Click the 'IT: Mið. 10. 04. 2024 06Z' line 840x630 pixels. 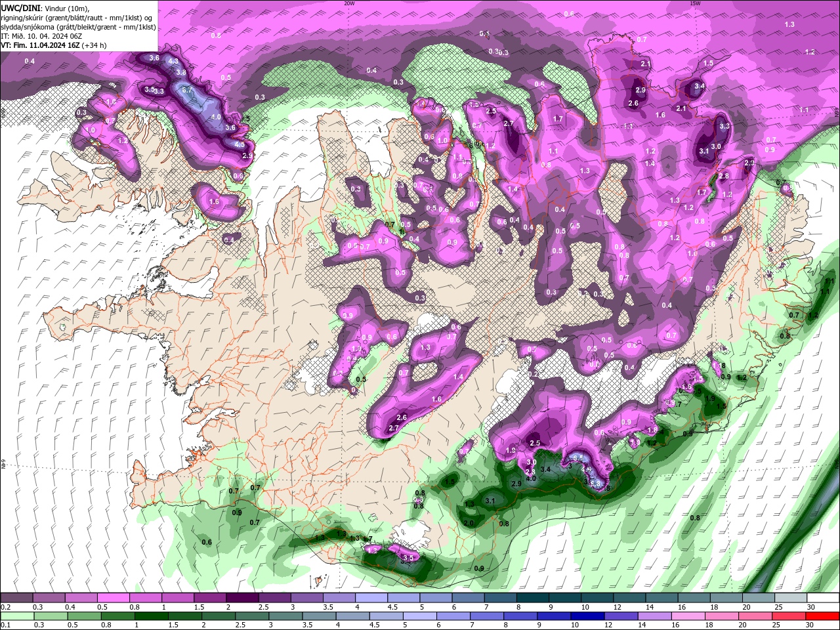click(x=41, y=36)
